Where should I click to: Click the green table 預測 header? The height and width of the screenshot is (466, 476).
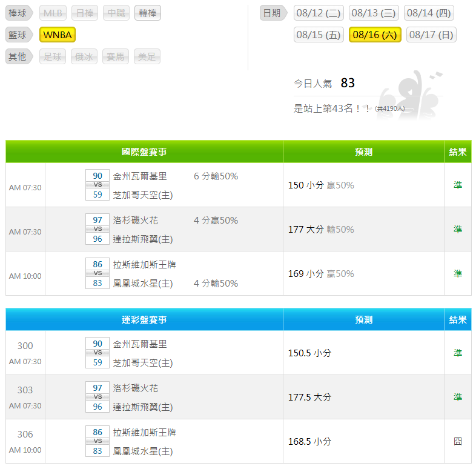coord(364,151)
